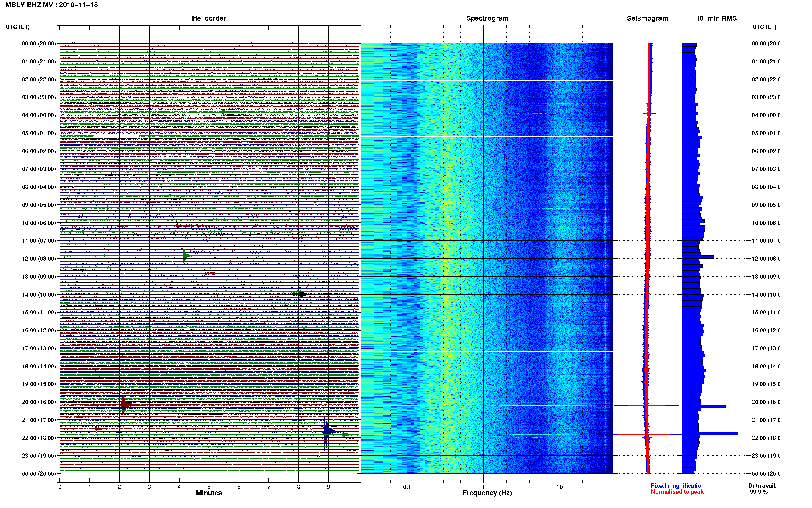The width and height of the screenshot is (812, 508).
Task: Click the RMS spike bar after 20:00
Action: pyautogui.click(x=704, y=407)
